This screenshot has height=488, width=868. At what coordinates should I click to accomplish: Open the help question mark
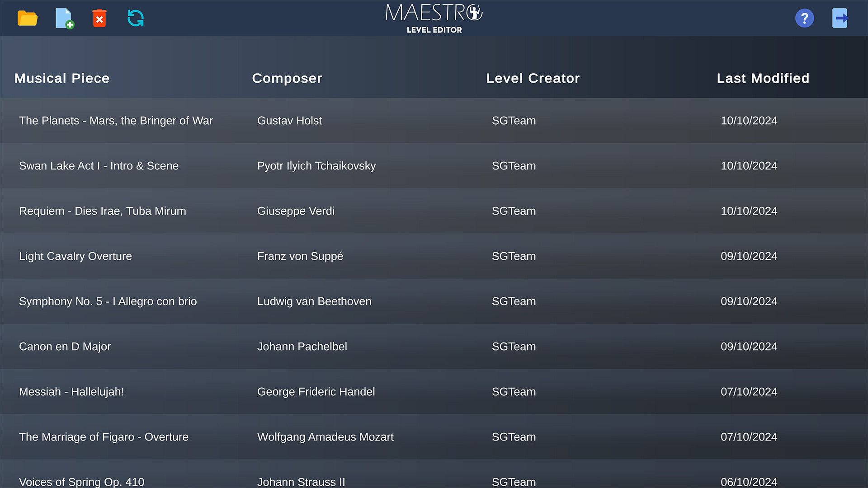(x=804, y=19)
